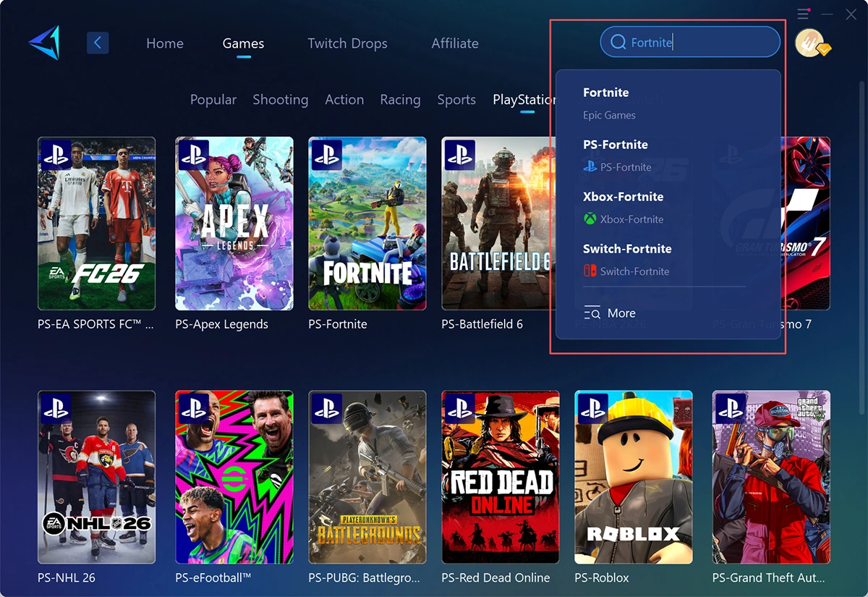Click the Xbox icon next to Xbox-Fortnite
The width and height of the screenshot is (868, 597).
590,219
